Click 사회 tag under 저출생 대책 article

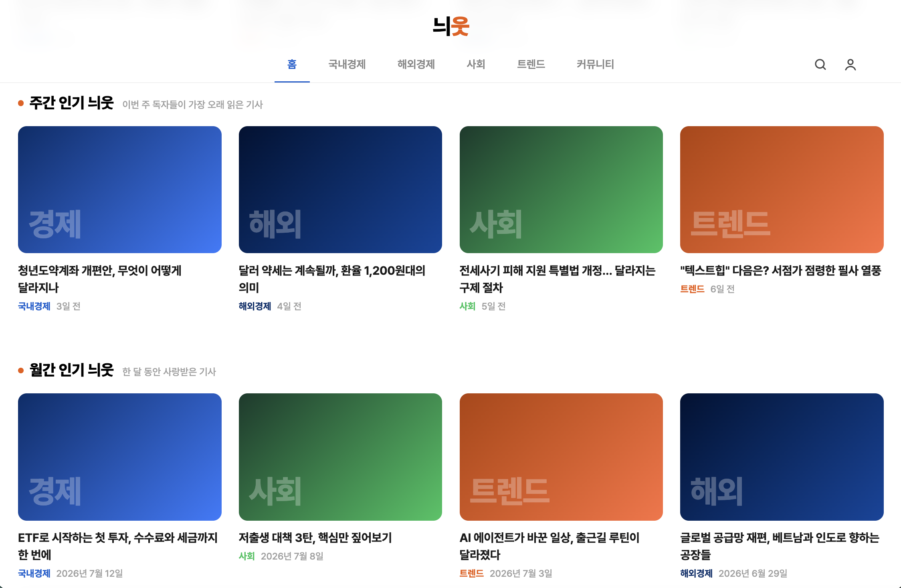pyautogui.click(x=246, y=556)
